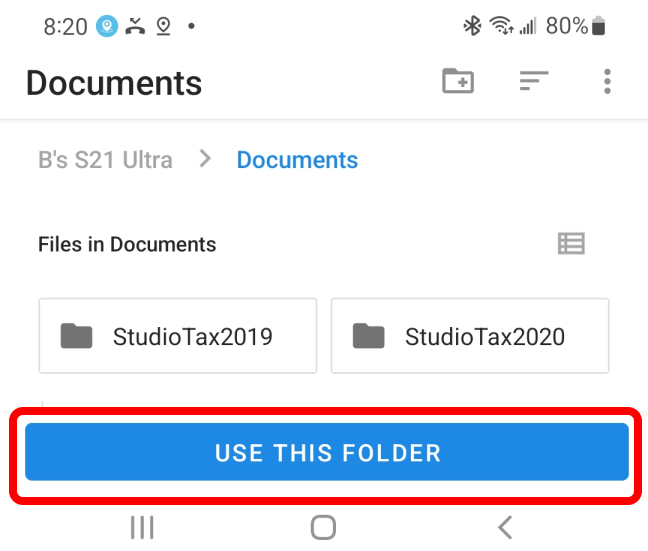Click the breadcrumb chevron arrow
Screen dimensions: 648x551
[205, 159]
